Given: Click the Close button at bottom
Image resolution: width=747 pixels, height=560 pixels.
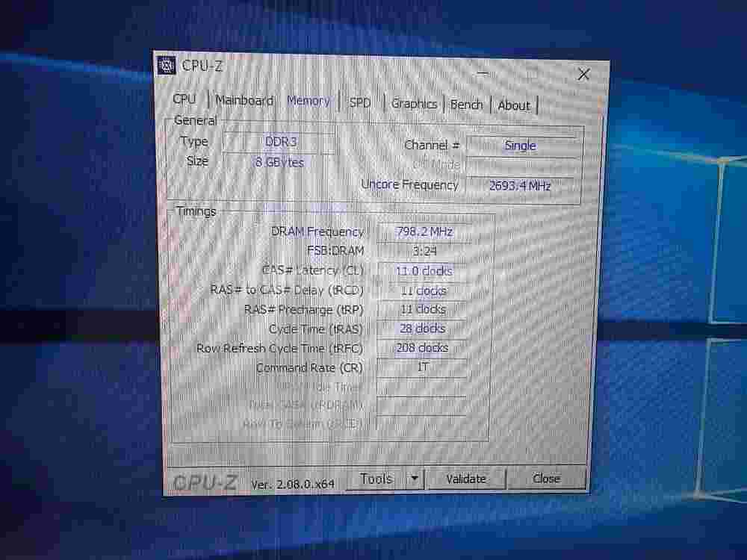Looking at the screenshot, I should 546,479.
